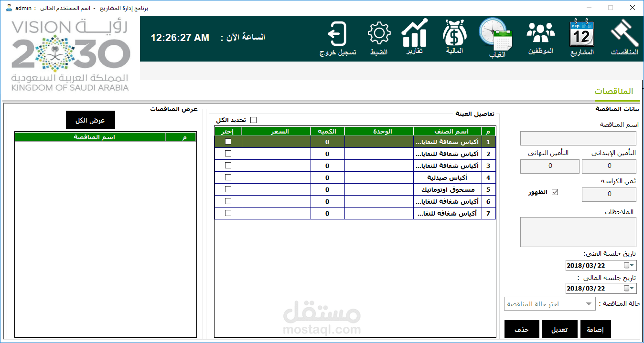Click inside the اسم المناقصة input field
This screenshot has width=644, height=343.
pyautogui.click(x=578, y=138)
